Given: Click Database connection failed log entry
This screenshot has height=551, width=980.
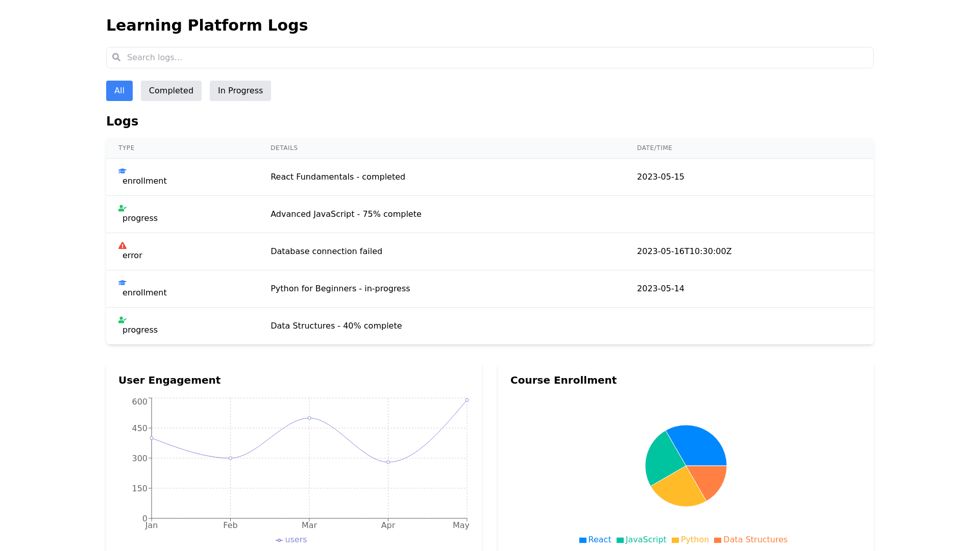Looking at the screenshot, I should [x=326, y=252].
